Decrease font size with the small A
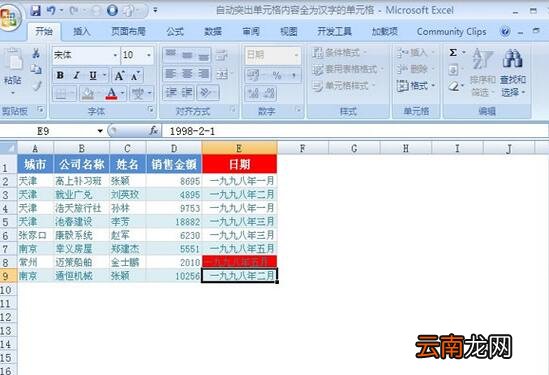 135,75
